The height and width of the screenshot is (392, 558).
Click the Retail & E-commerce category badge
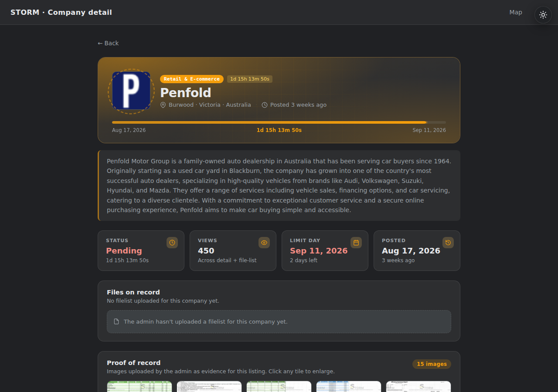click(192, 79)
